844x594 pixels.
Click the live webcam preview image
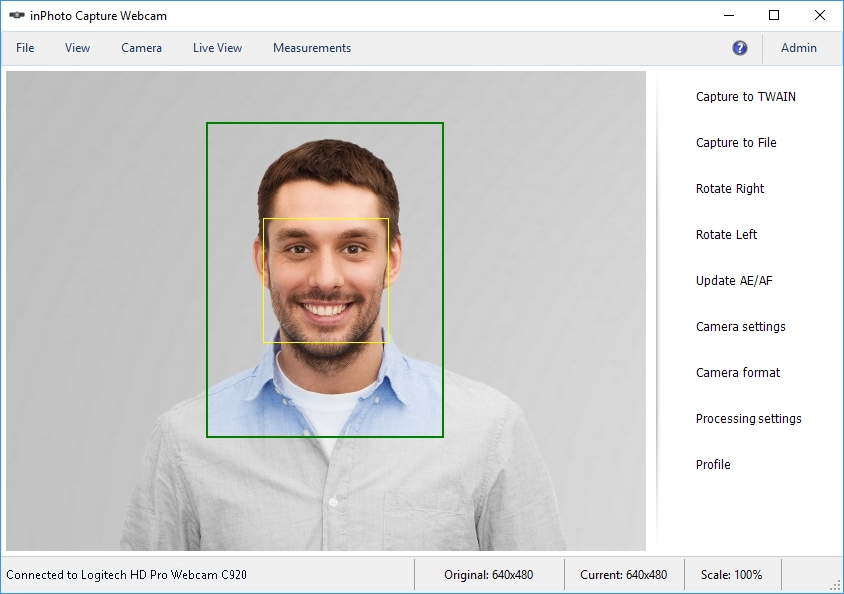[x=326, y=310]
